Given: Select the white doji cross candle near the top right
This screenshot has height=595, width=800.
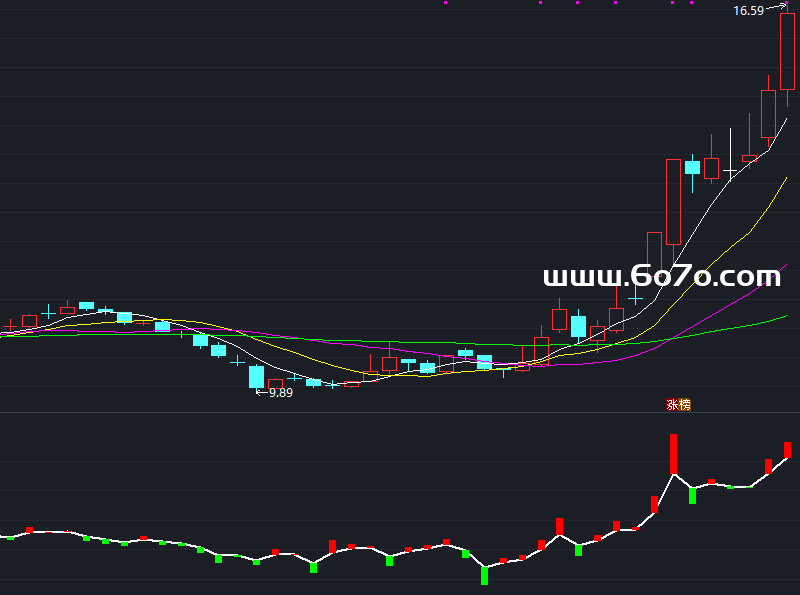Looking at the screenshot, I should (730, 171).
